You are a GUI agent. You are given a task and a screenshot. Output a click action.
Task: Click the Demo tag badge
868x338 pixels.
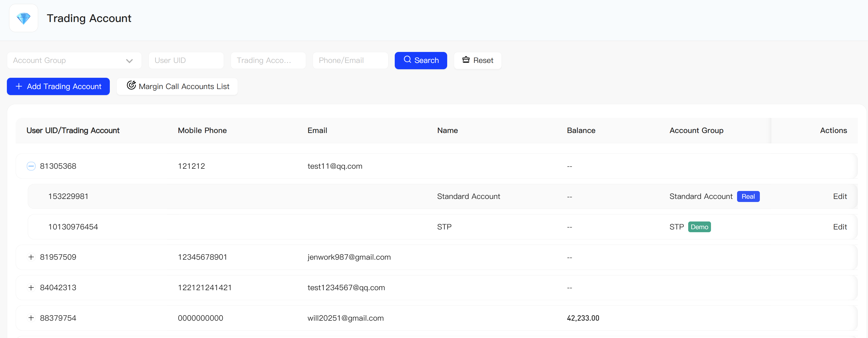pos(699,227)
